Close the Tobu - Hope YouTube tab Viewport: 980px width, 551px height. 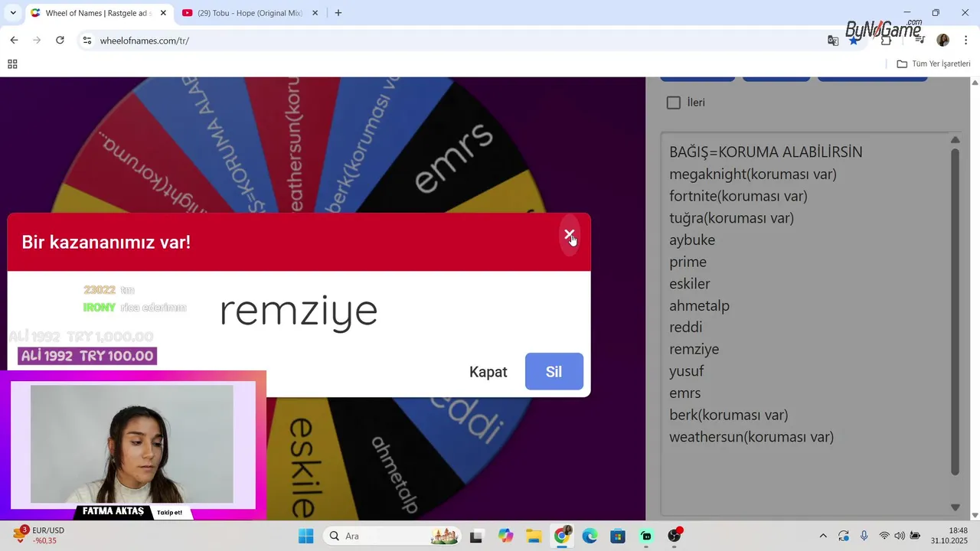pos(314,13)
